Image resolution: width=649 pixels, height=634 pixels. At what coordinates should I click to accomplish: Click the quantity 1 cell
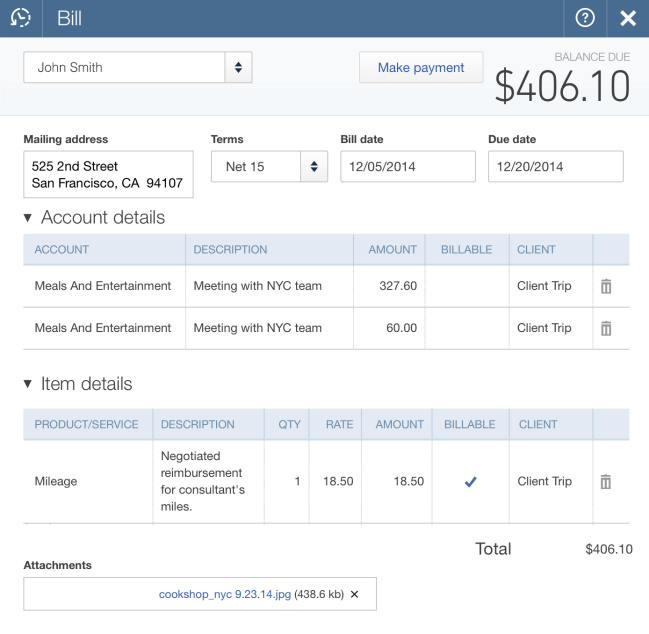[287, 481]
